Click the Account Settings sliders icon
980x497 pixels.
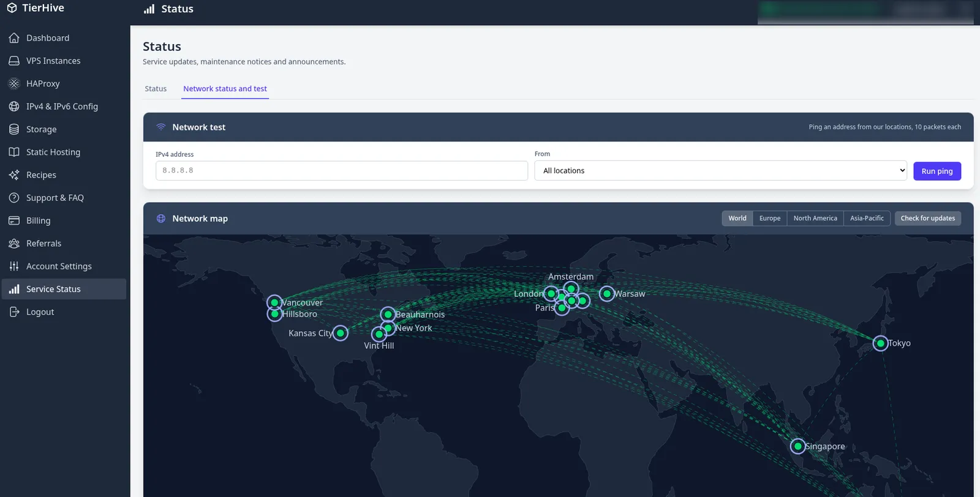tap(14, 266)
